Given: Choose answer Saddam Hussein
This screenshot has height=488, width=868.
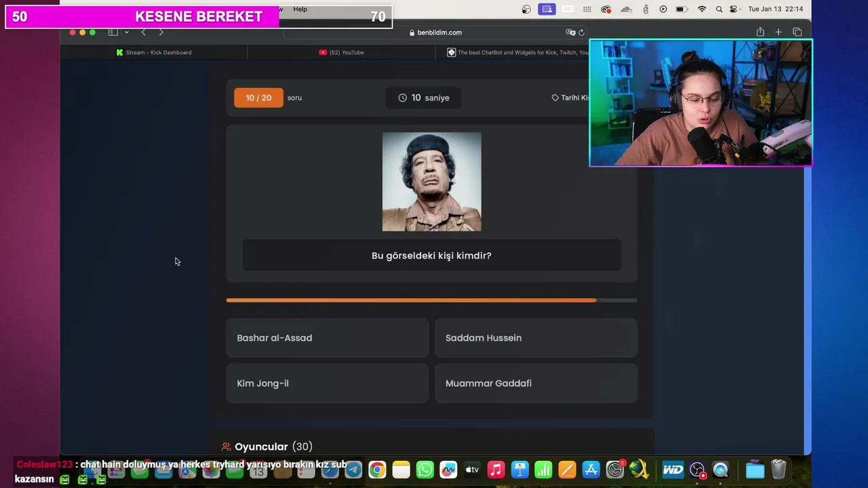Looking at the screenshot, I should (536, 338).
